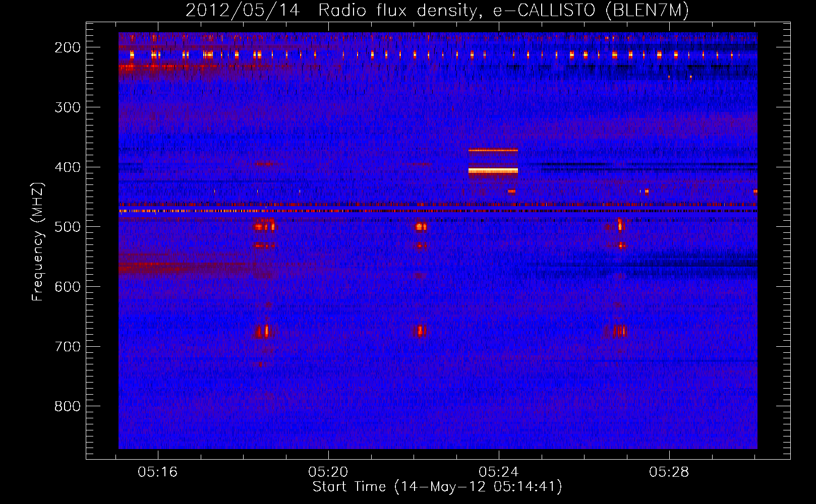Click the 800 frequency tick label

[x=68, y=406]
